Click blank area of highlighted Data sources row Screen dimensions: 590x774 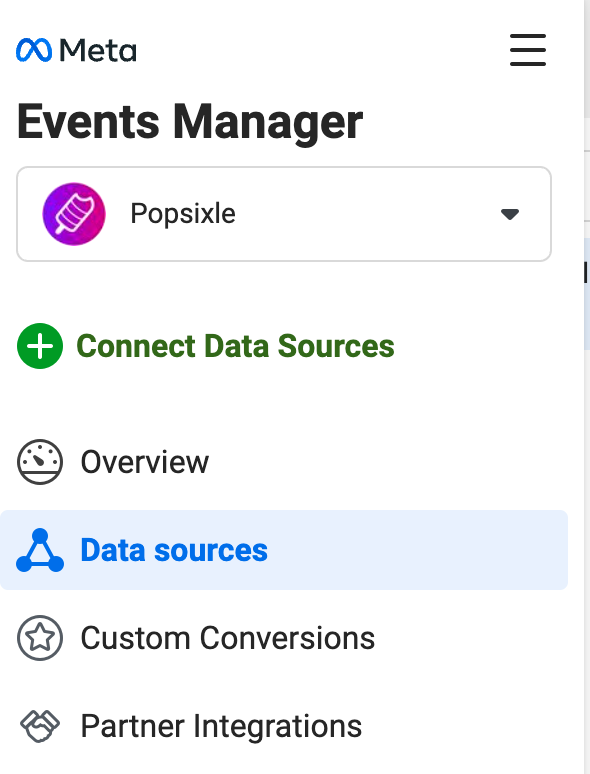420,550
